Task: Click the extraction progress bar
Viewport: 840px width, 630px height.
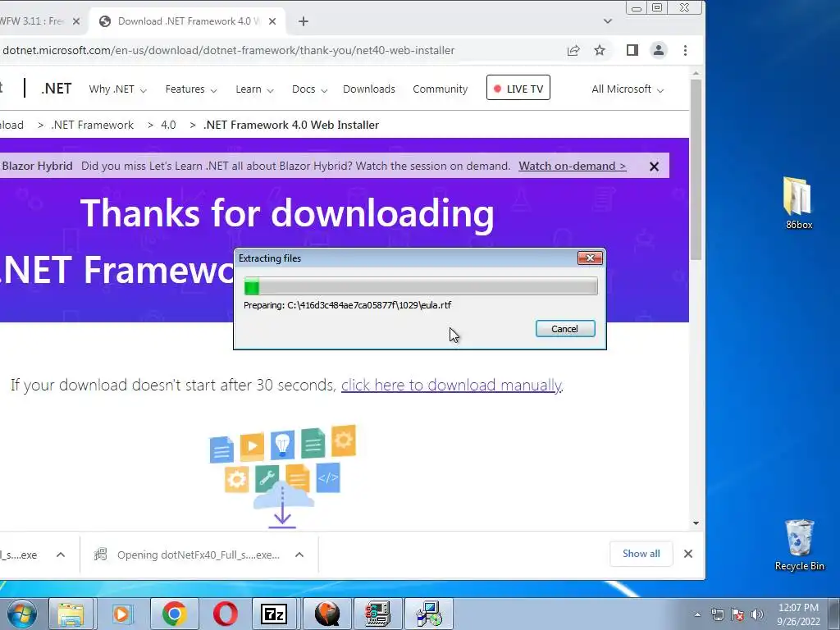Action: [421, 286]
